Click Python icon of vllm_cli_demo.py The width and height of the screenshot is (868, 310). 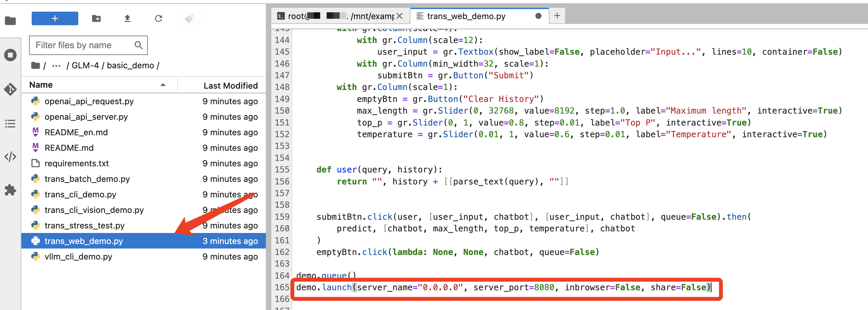click(35, 256)
